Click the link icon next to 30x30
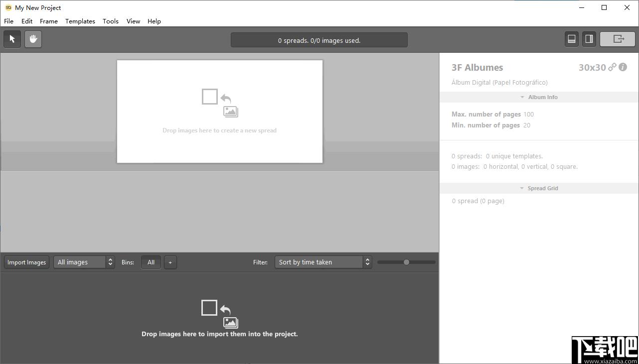 pyautogui.click(x=612, y=67)
